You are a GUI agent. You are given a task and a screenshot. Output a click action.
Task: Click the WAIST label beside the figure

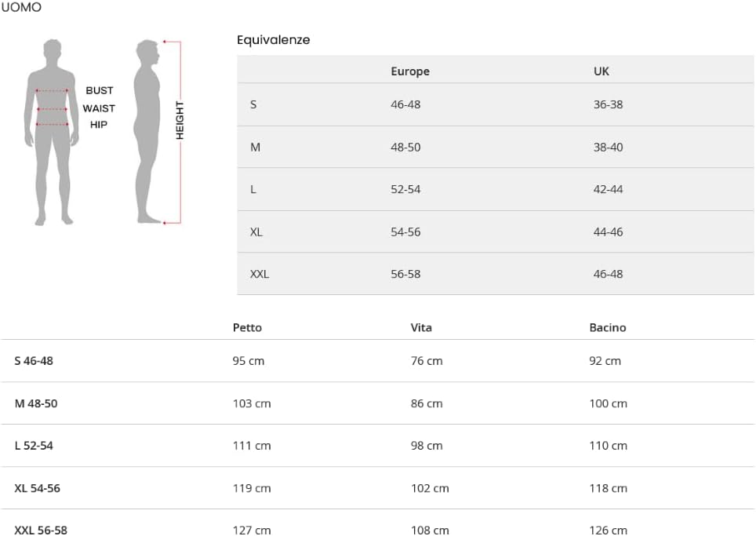(x=99, y=108)
